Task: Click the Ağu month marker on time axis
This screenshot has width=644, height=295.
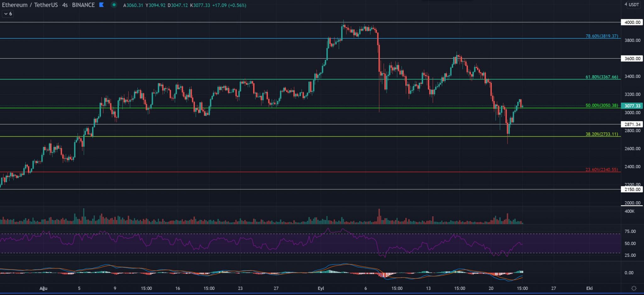Action: tap(43, 288)
